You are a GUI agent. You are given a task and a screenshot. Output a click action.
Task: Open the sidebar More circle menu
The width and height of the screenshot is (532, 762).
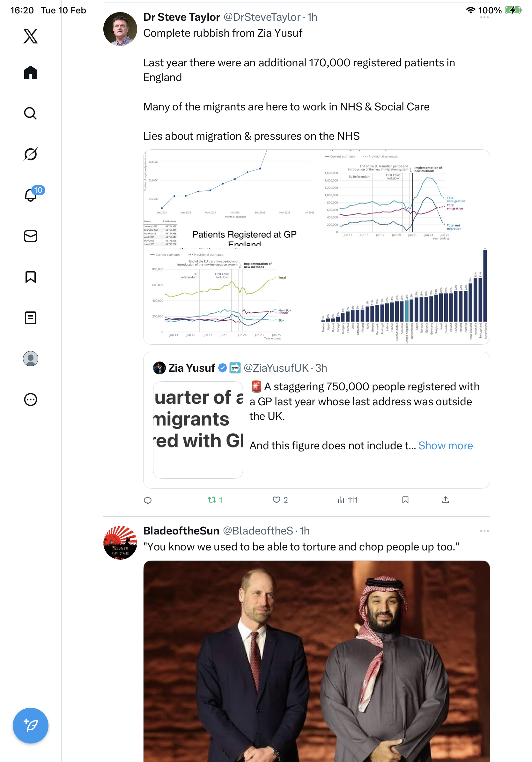(x=31, y=399)
